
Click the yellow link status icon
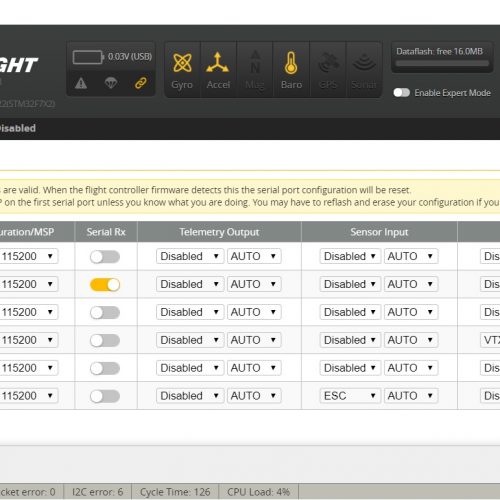[141, 83]
